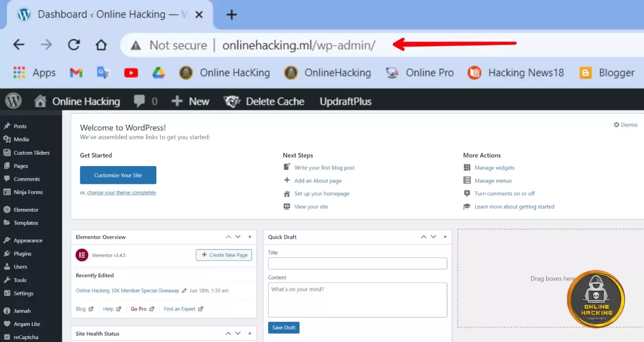
Task: Open Templates sidebar item
Action: tap(26, 223)
